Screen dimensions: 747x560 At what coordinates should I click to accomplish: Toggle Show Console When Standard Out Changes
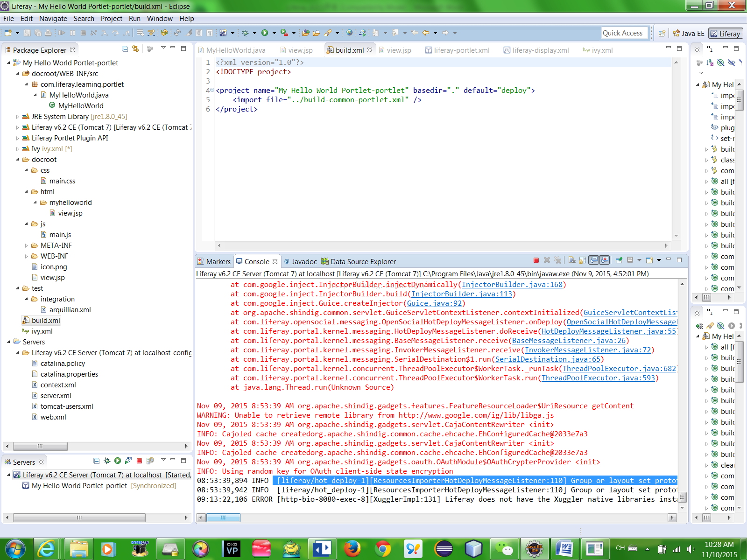594,260
